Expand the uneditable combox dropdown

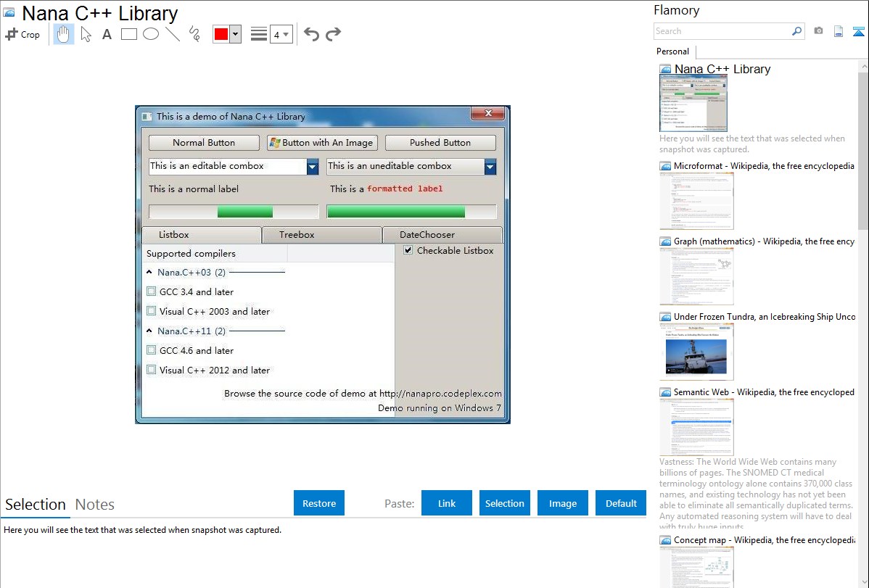click(490, 167)
